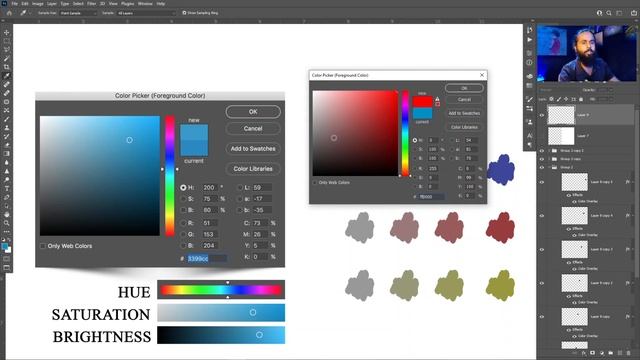The image size is (640, 360).
Task: Select the Lasso tool
Action: point(7,50)
